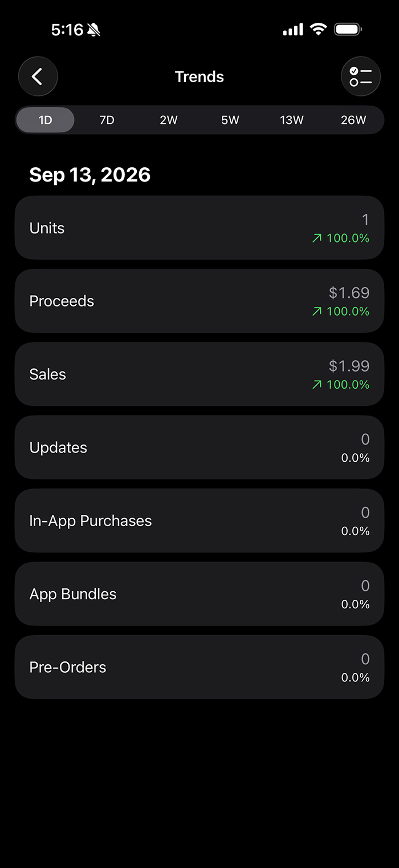Image resolution: width=399 pixels, height=868 pixels.
Task: Tap the cellular signal bars icon
Action: pyautogui.click(x=293, y=30)
